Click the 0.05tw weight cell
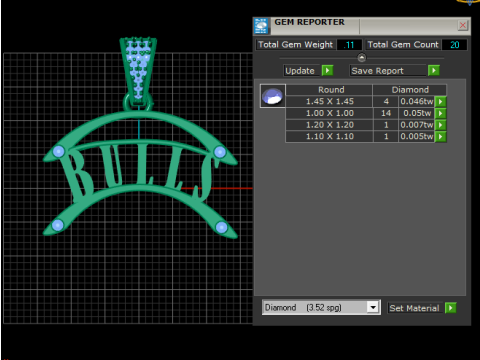 pyautogui.click(x=417, y=113)
